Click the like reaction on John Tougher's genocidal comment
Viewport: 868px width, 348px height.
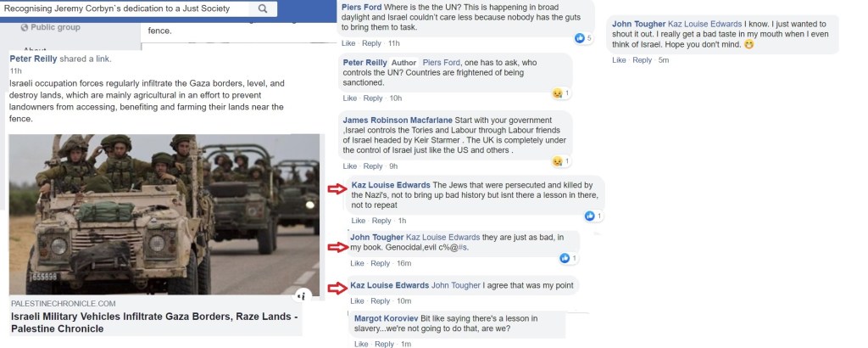(564, 258)
